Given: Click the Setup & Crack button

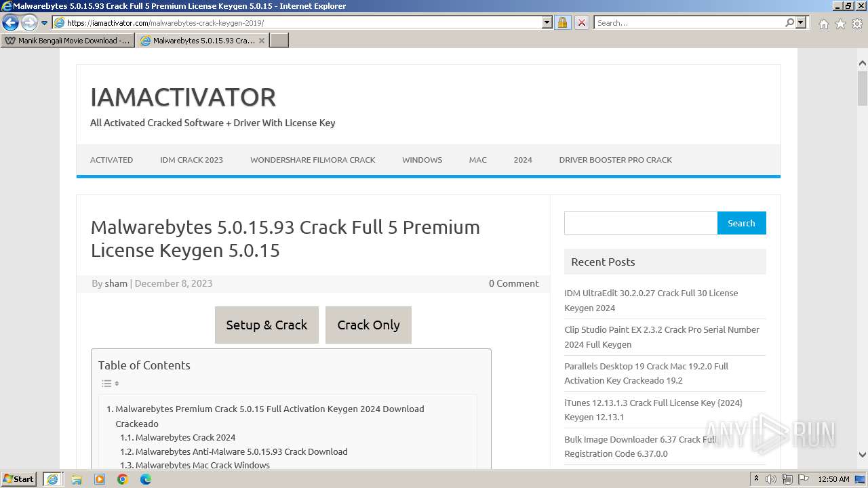Looking at the screenshot, I should (x=267, y=325).
